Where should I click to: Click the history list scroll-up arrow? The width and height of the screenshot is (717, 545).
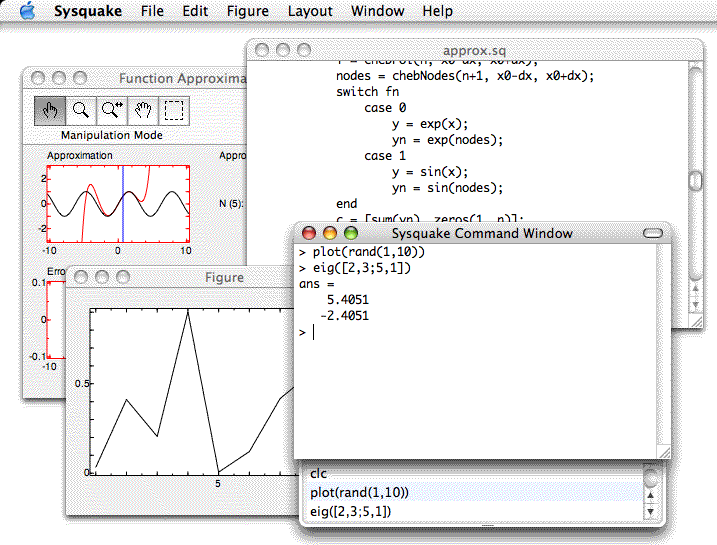coord(650,495)
